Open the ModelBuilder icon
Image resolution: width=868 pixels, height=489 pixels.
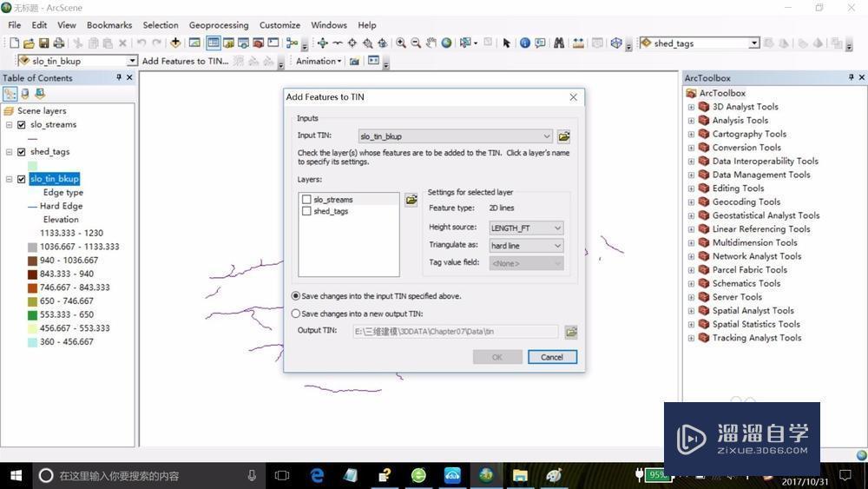click(292, 43)
